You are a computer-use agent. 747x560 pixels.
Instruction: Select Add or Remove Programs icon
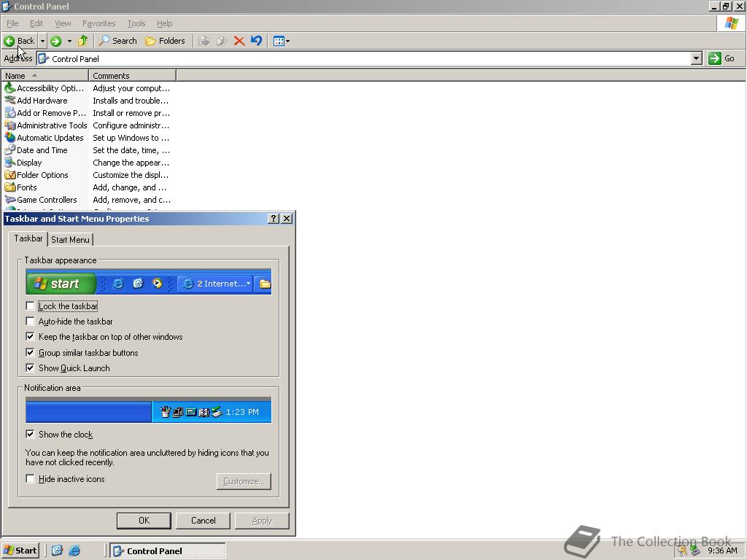[10, 113]
